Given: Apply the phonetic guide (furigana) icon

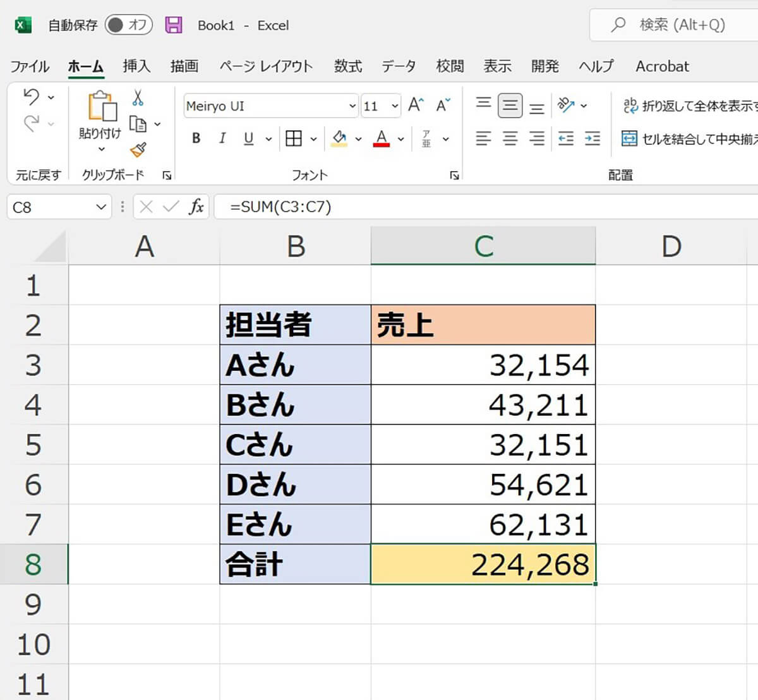Looking at the screenshot, I should point(427,138).
